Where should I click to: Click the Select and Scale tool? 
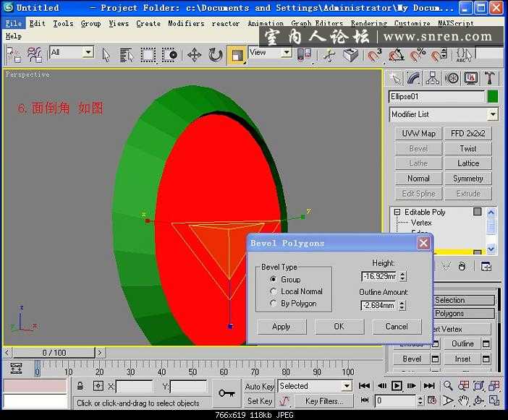(237, 55)
